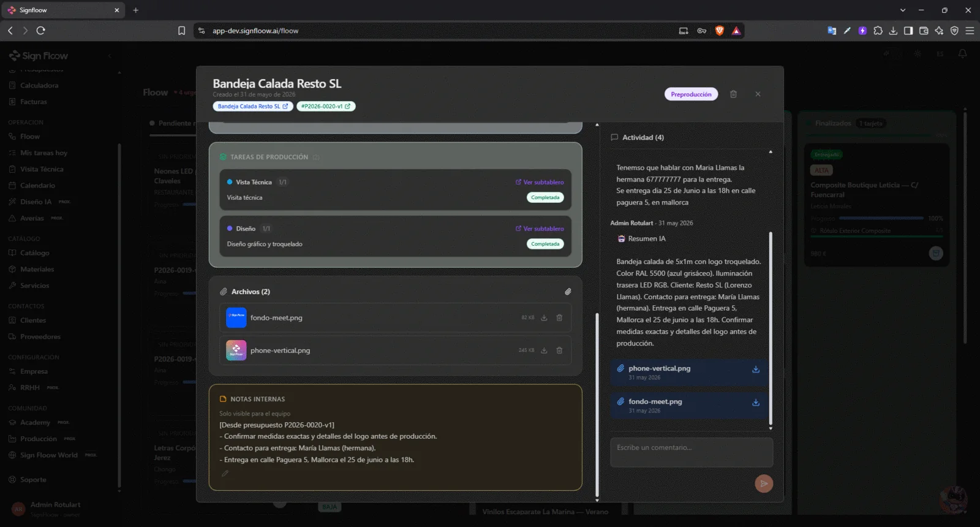Viewport: 980px width, 527px height.
Task: Close the Signfloow browser tab
Action: (x=117, y=10)
